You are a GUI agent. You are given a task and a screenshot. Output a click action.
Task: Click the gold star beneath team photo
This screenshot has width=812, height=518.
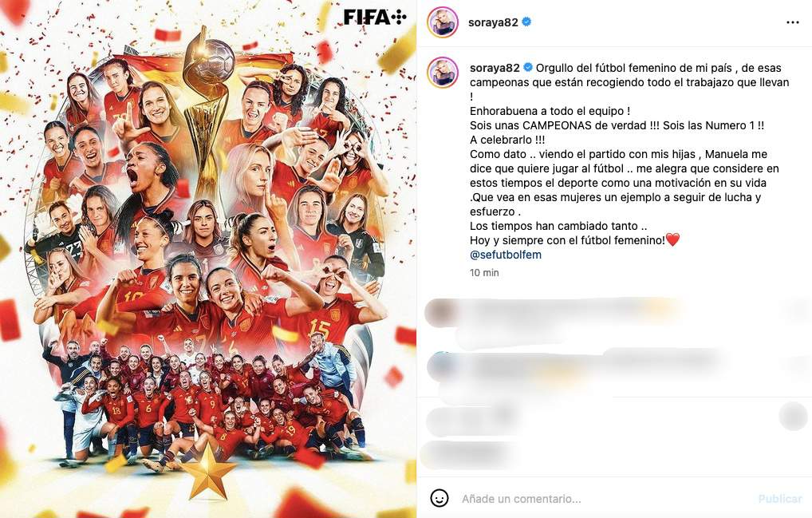pyautogui.click(x=207, y=473)
